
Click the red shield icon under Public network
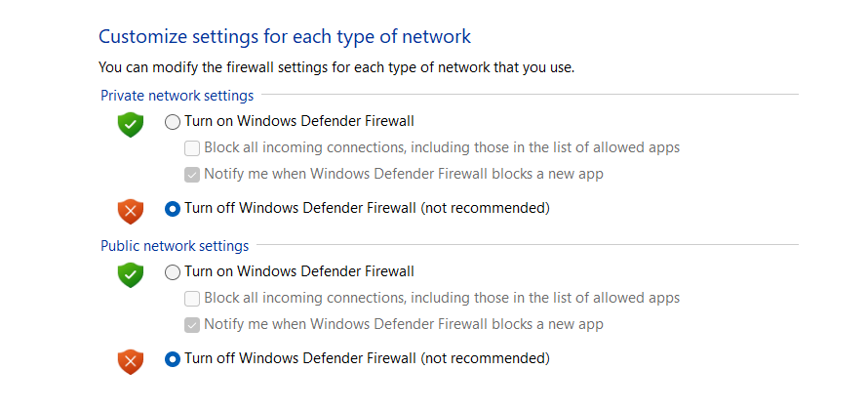[x=131, y=360]
